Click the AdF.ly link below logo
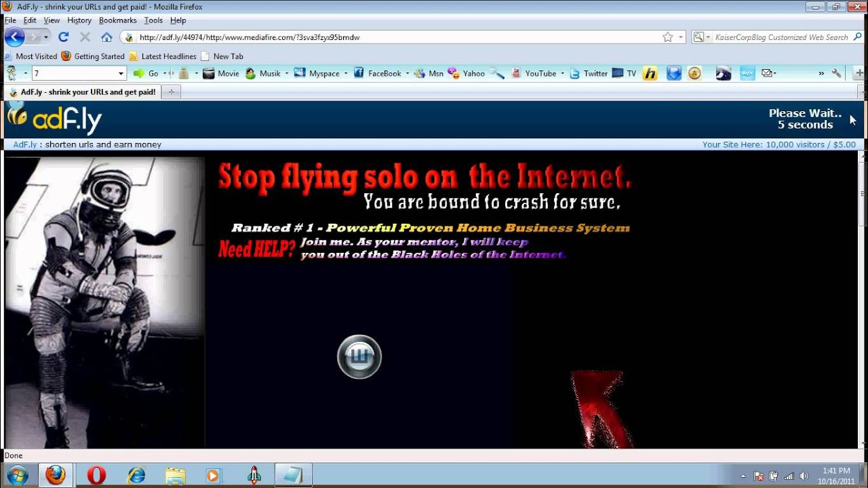 click(x=24, y=144)
